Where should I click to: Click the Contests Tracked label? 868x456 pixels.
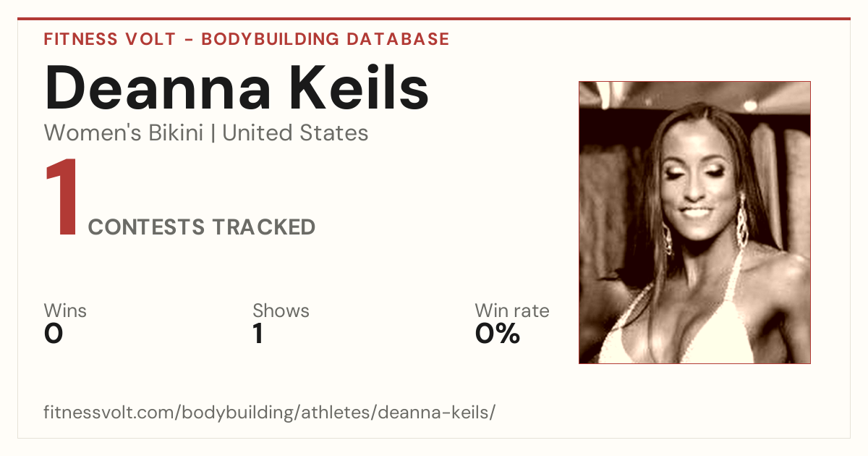tap(202, 227)
